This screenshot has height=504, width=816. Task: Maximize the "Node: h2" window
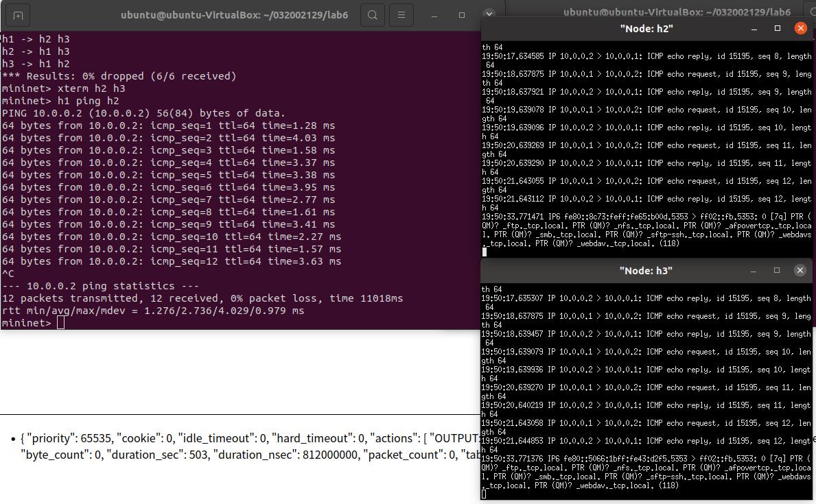point(778,29)
